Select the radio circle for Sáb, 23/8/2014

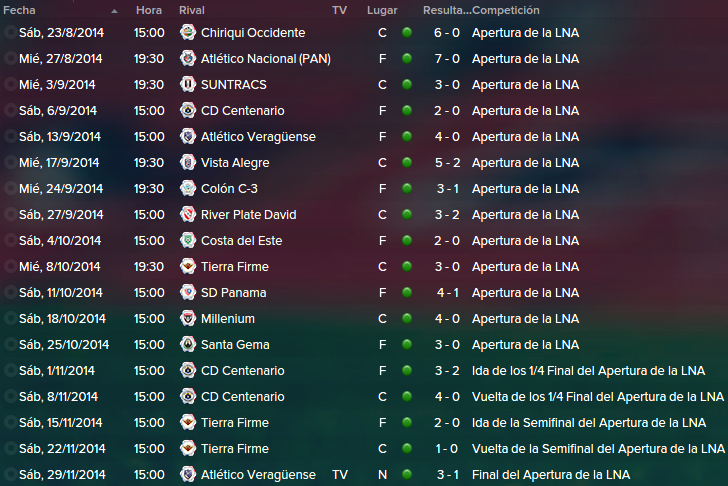pos(9,32)
